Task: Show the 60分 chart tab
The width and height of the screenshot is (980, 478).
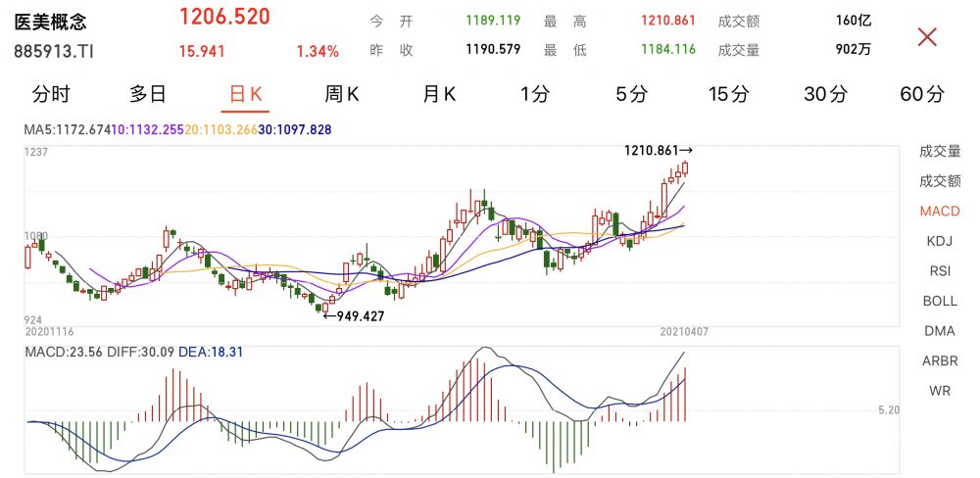Action: [922, 94]
